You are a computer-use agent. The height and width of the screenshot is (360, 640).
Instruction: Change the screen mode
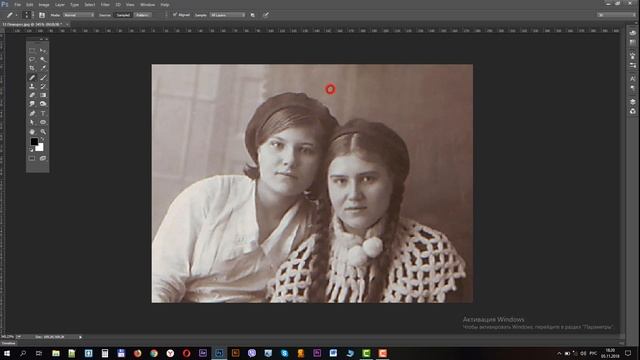[43, 158]
